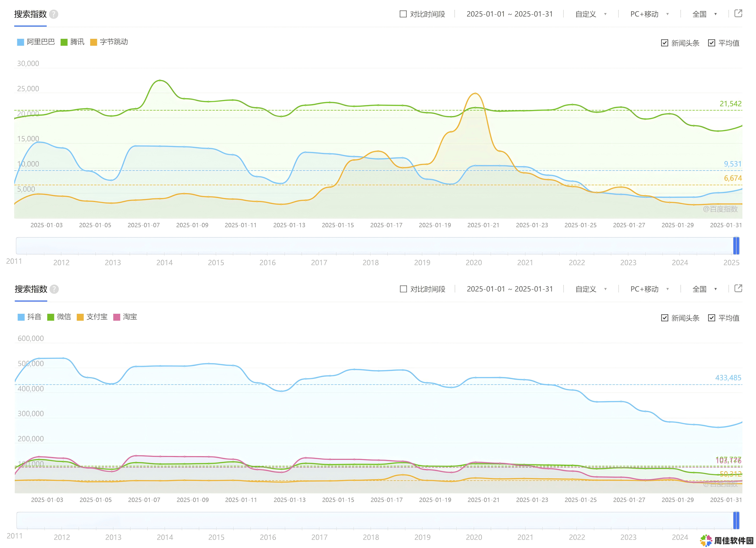Click 支付宝 legend label

tap(97, 317)
